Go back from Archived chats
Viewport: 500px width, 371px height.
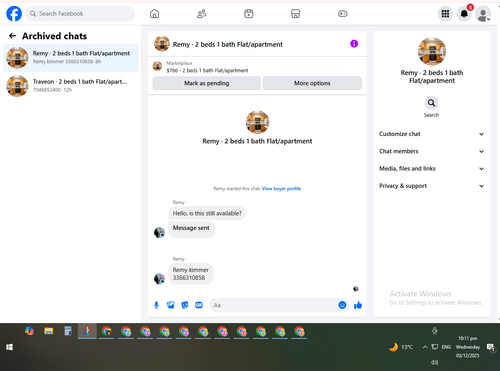coord(12,36)
